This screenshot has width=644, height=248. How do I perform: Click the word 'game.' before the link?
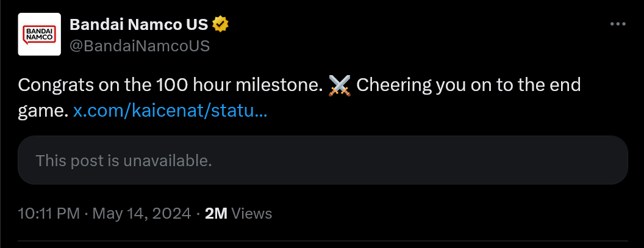(43, 112)
